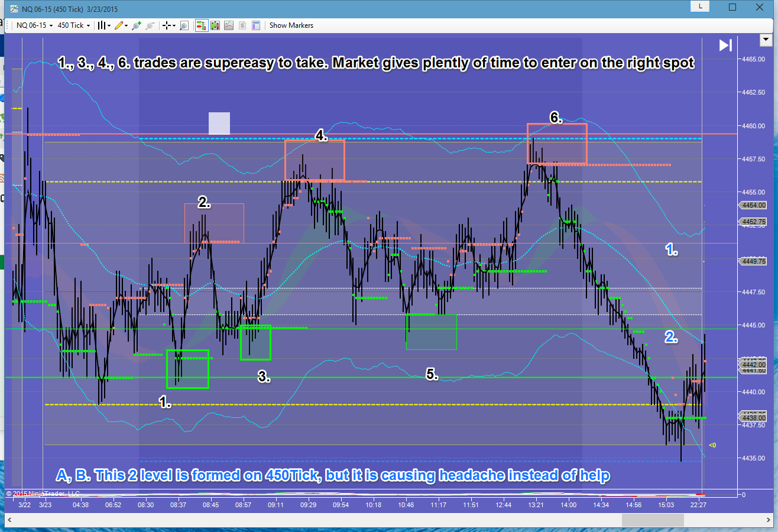
Task: Click the 13:21 time axis label
Action: 536,505
